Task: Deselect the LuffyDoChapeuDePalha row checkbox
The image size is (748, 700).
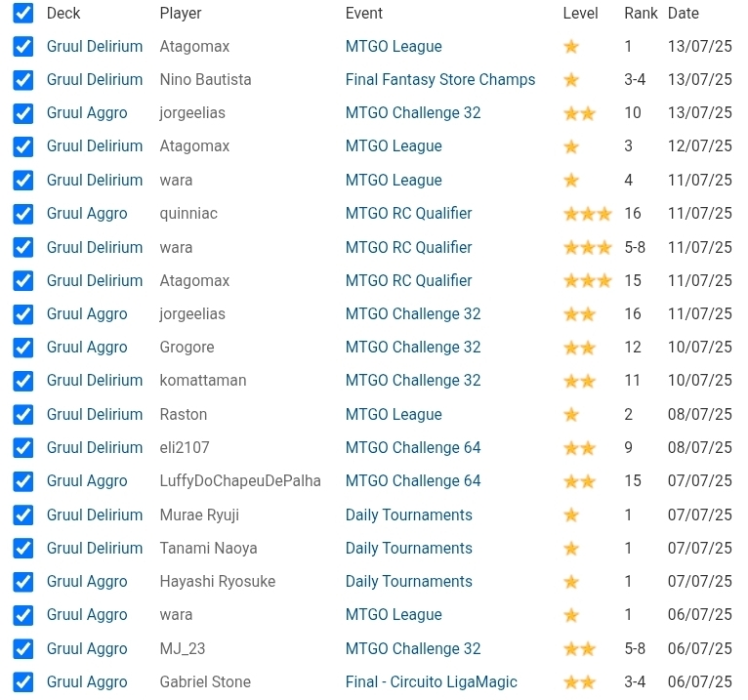Action: point(22,481)
